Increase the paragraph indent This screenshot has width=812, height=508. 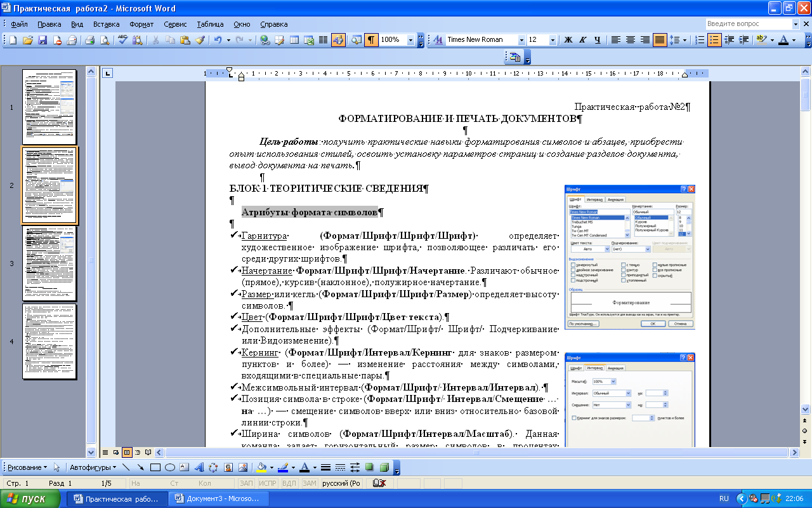(x=743, y=39)
